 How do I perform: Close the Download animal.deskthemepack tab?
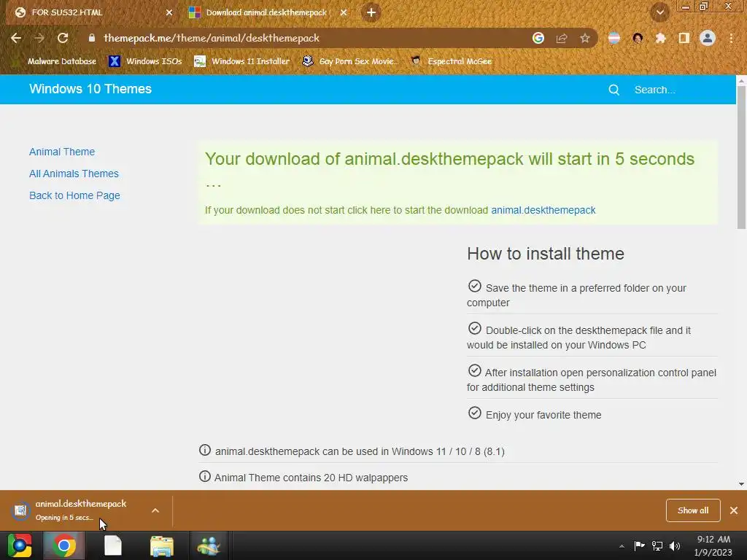[344, 12]
